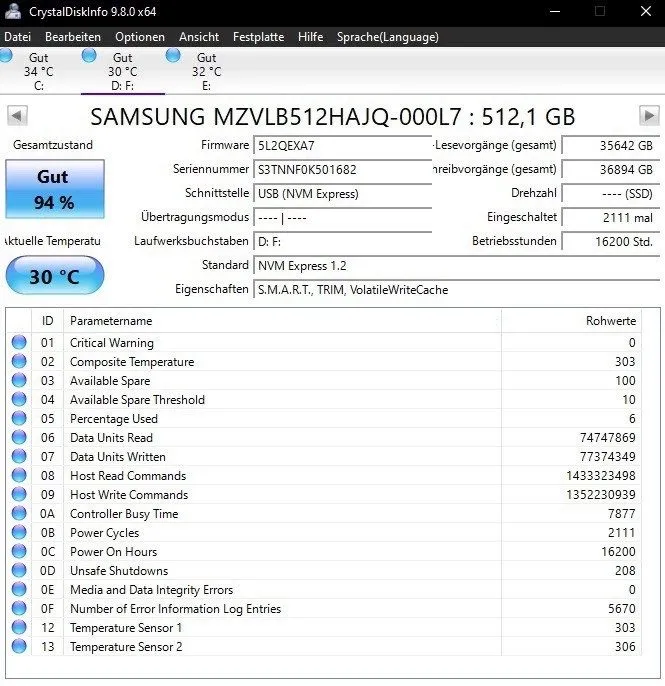Click status icon of Percentage Used row
Screen dimensions: 665x686
click(19, 418)
